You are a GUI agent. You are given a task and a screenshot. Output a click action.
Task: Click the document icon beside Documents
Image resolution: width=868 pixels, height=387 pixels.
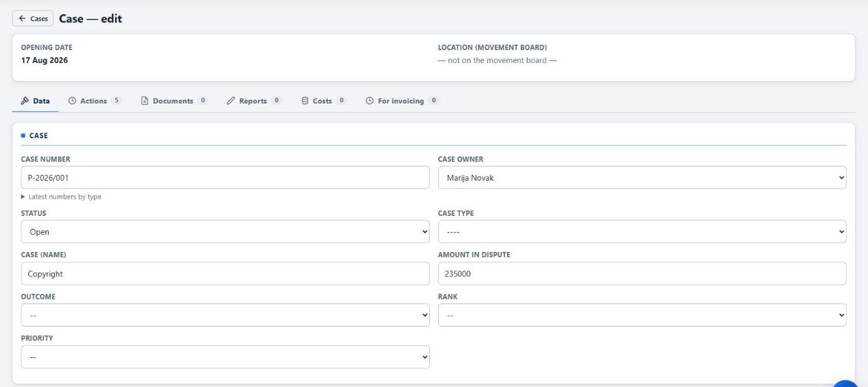pyautogui.click(x=145, y=101)
